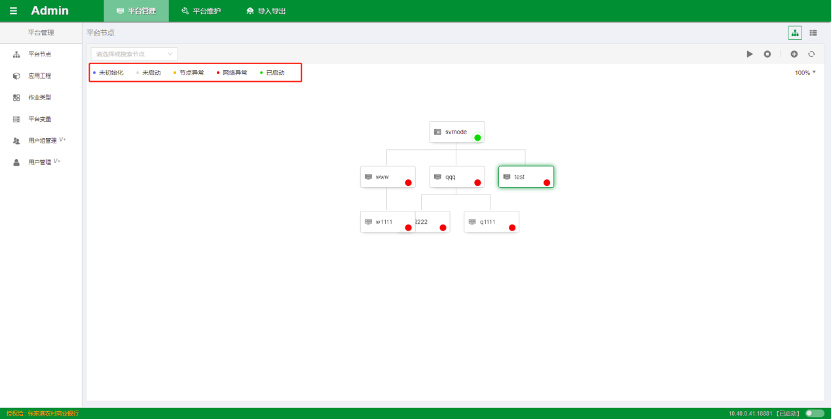This screenshot has width=832, height=420.
Task: Toggle the hamburger menu beside Admin
Action: 13,11
